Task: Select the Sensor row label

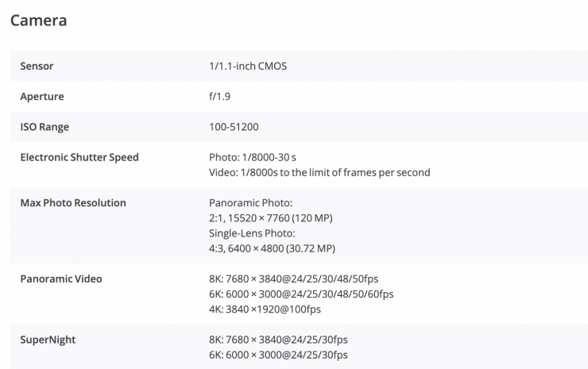Action: (x=37, y=66)
